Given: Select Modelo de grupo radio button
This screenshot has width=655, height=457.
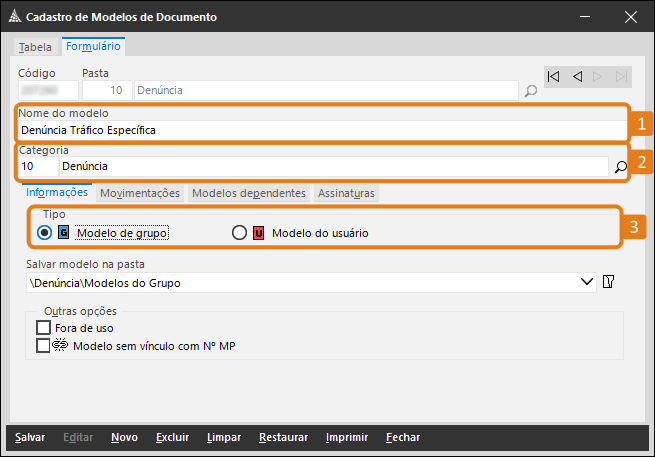Looking at the screenshot, I should pos(44,233).
